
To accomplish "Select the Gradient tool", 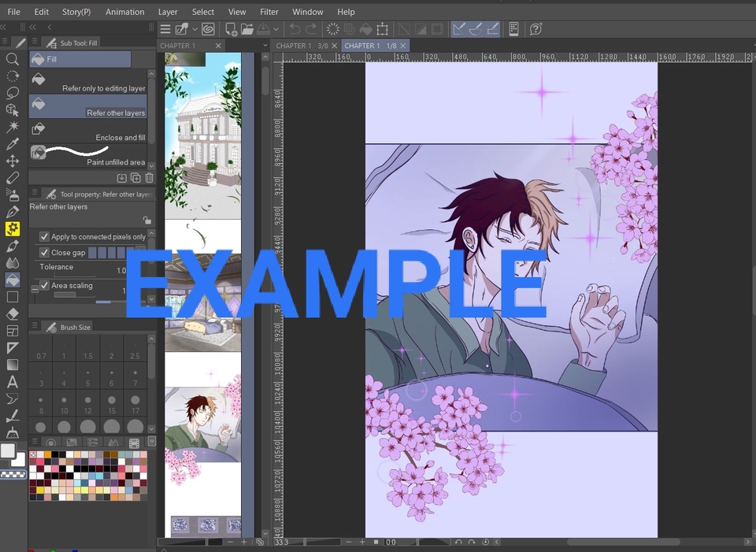I will (13, 365).
